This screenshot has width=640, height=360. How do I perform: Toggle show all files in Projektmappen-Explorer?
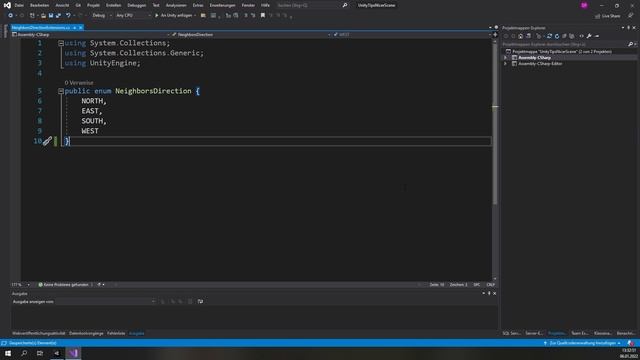point(571,36)
